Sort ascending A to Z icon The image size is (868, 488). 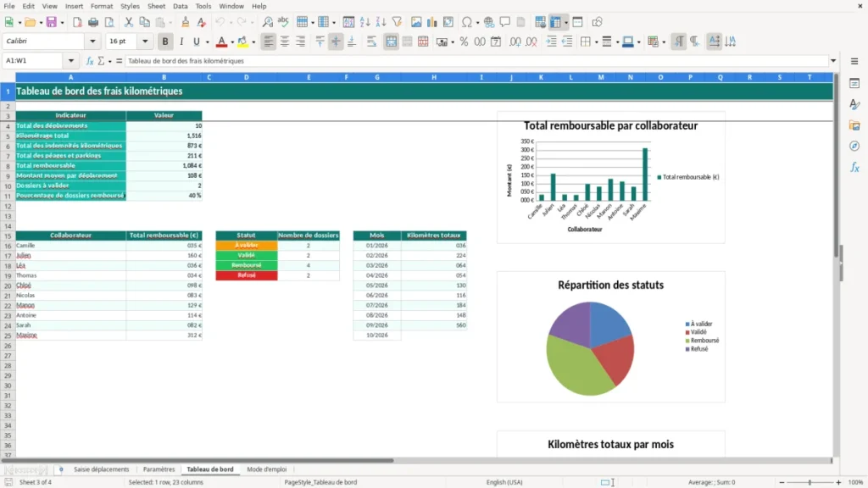364,22
